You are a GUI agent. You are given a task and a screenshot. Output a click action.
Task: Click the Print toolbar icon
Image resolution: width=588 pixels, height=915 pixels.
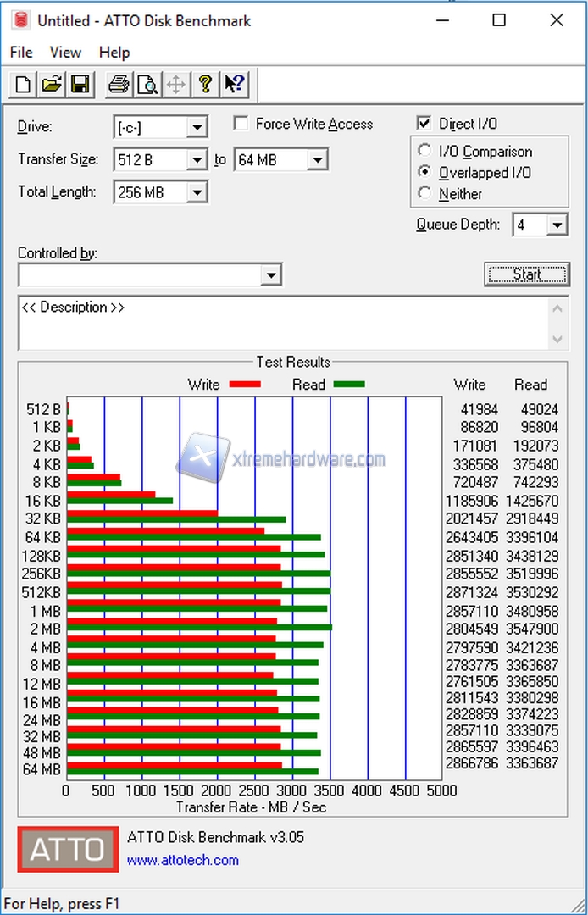(119, 84)
